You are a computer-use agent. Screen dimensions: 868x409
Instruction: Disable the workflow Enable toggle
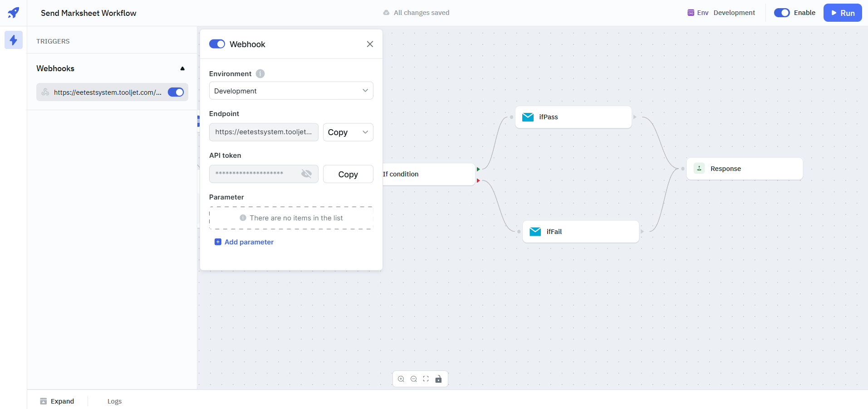tap(781, 13)
